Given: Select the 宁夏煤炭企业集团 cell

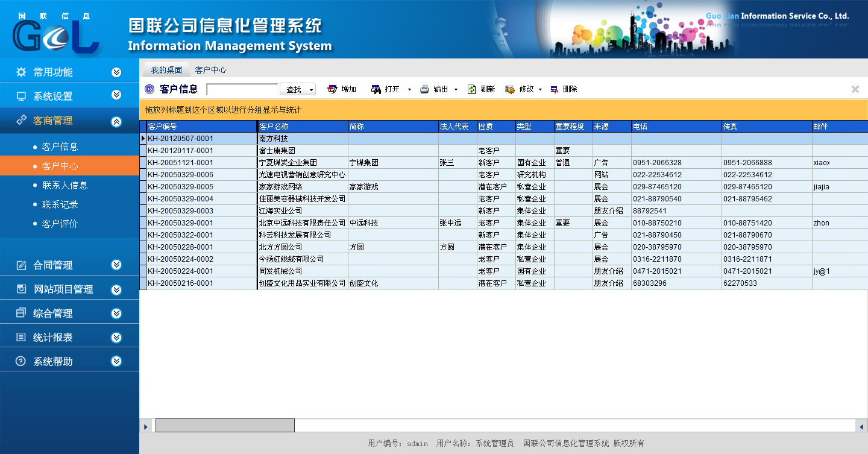Looking at the screenshot, I should click(303, 163).
